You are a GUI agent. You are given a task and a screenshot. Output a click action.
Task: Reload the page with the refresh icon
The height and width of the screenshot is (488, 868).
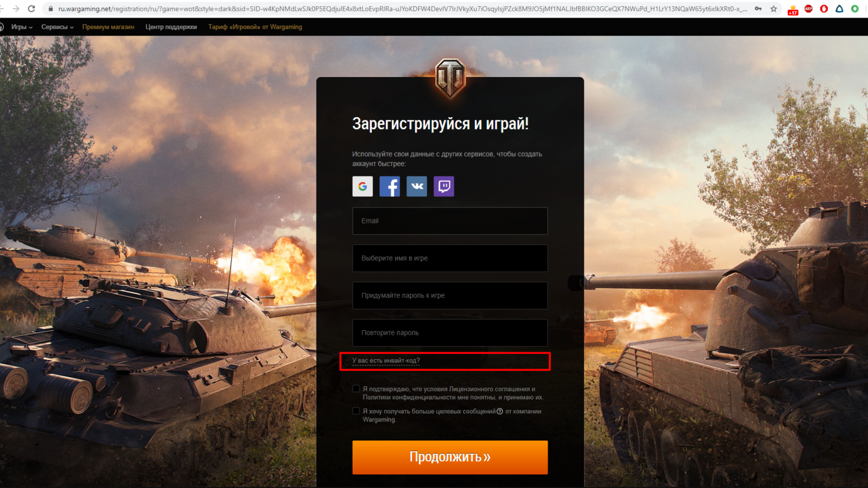[x=32, y=8]
